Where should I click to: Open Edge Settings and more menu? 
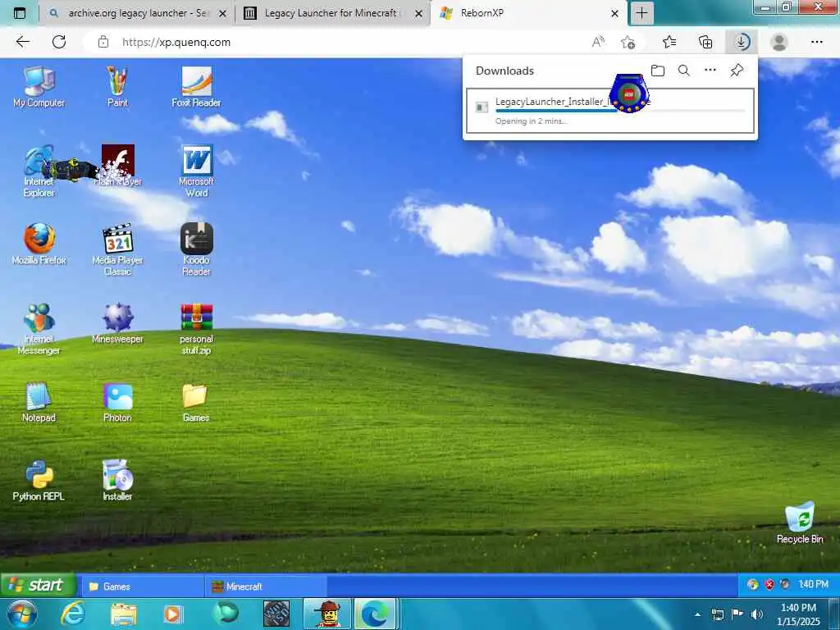817,42
